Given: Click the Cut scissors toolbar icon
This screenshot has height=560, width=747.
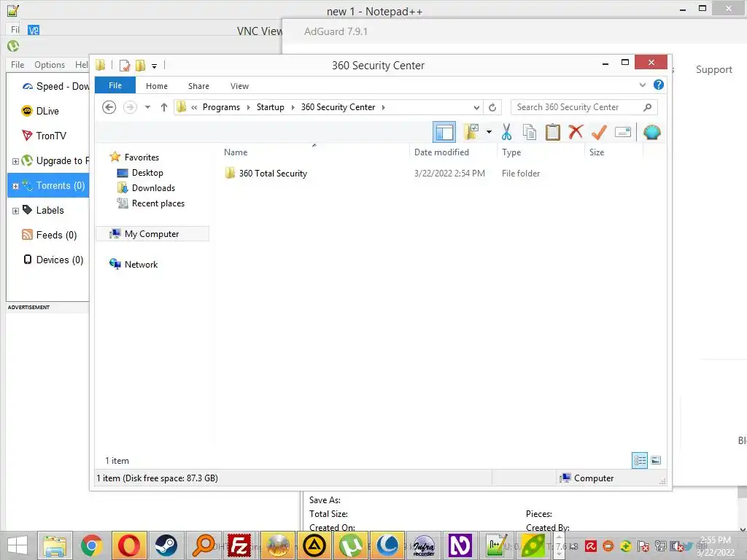Looking at the screenshot, I should tap(506, 132).
